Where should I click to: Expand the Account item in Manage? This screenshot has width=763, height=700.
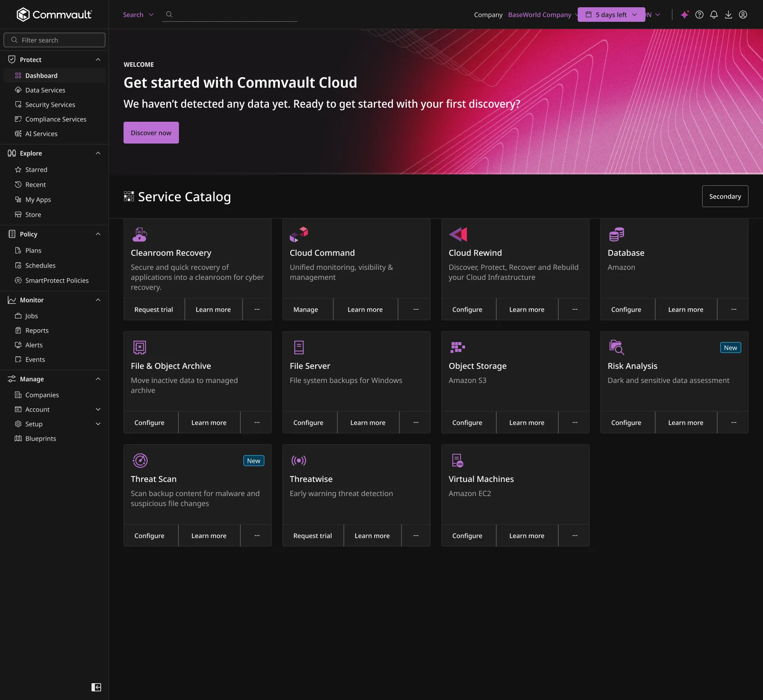pos(98,409)
